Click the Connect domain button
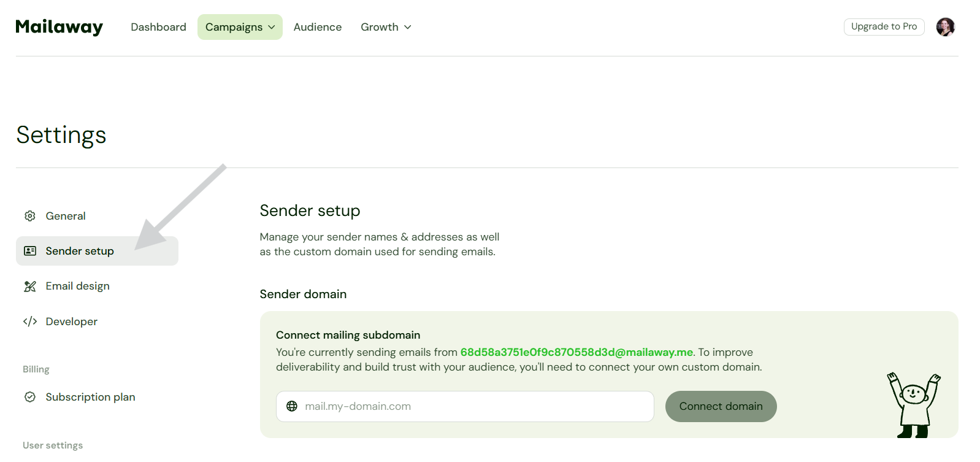This screenshot has width=980, height=462. tap(721, 406)
